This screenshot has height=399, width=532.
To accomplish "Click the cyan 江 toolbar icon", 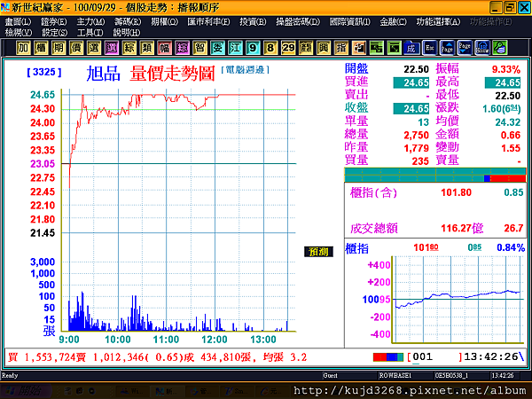I will (235, 48).
